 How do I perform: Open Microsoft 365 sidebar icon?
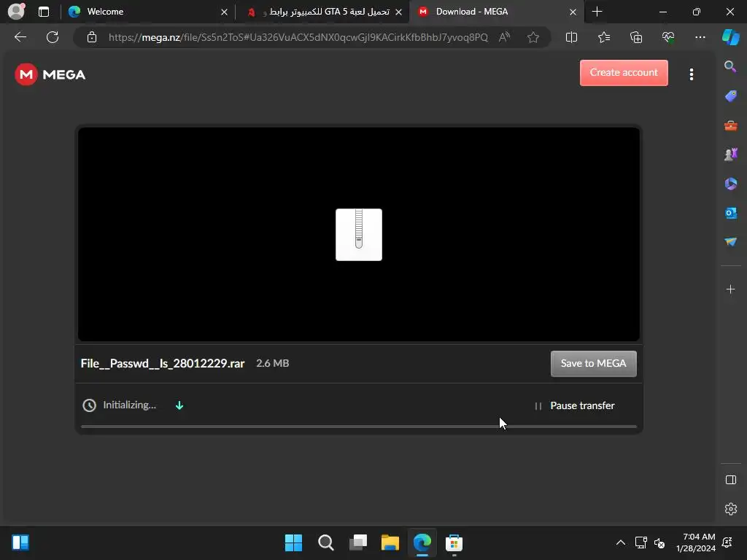click(730, 183)
